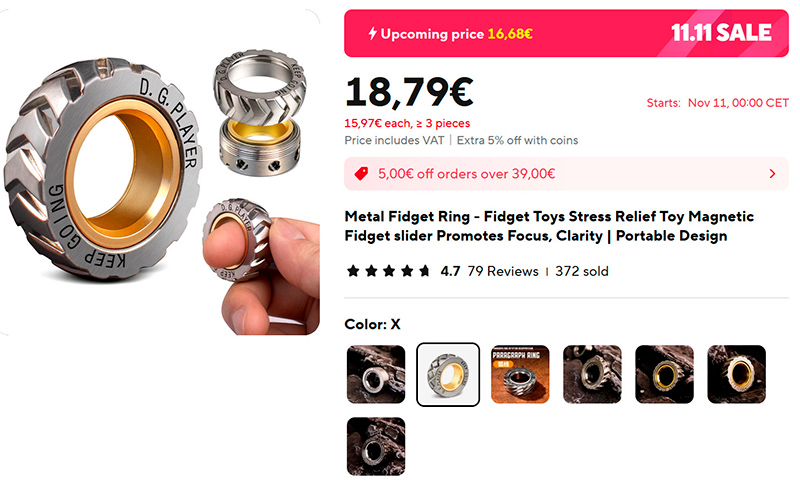Click the red coupon tag icon
800x490 pixels.
361,174
